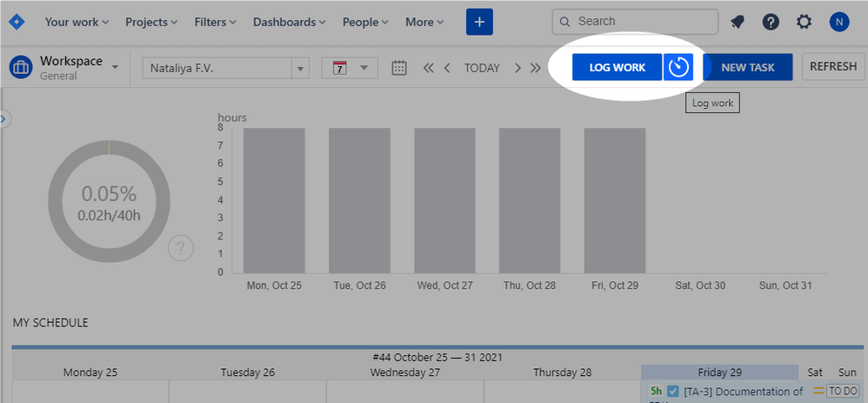Click the NEW TASK button
The height and width of the screenshot is (403, 868).
tap(748, 68)
